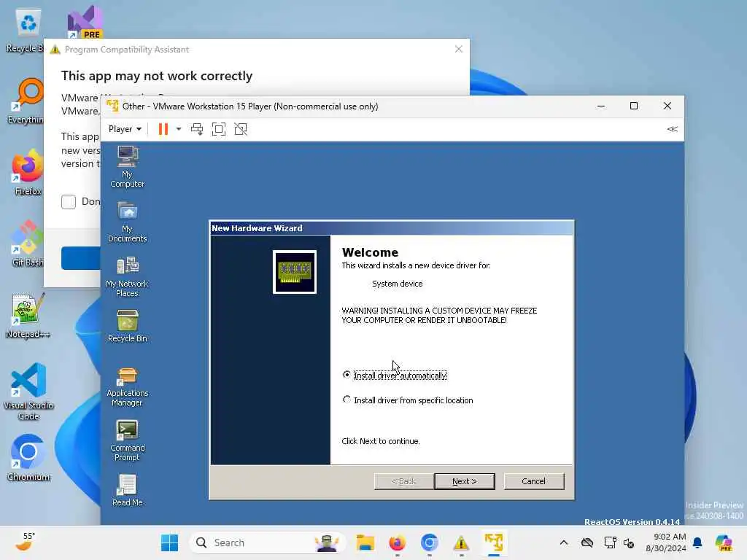Click the VMware Player icon on the taskbar
The height and width of the screenshot is (560, 747).
click(x=494, y=542)
